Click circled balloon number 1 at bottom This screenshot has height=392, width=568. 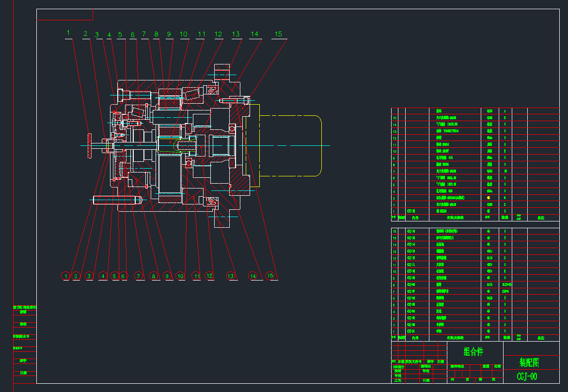[66, 276]
